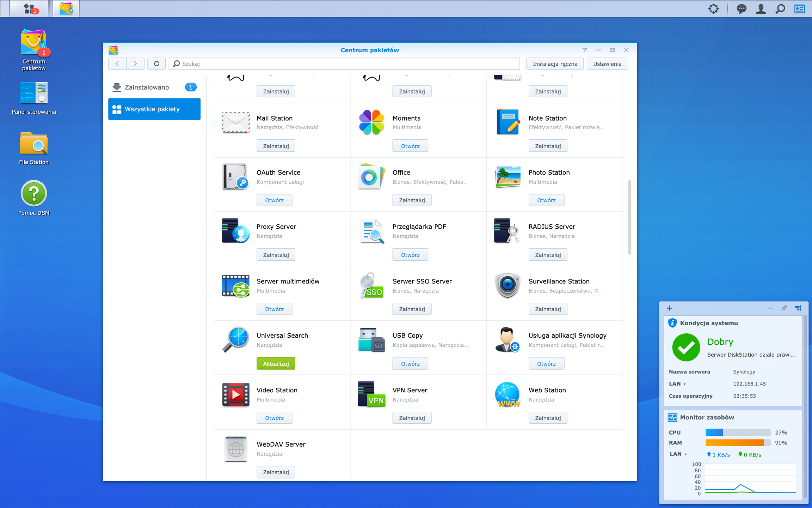This screenshot has height=508, width=812.
Task: Click the Usługa aplikacji Synology icon
Action: click(508, 340)
